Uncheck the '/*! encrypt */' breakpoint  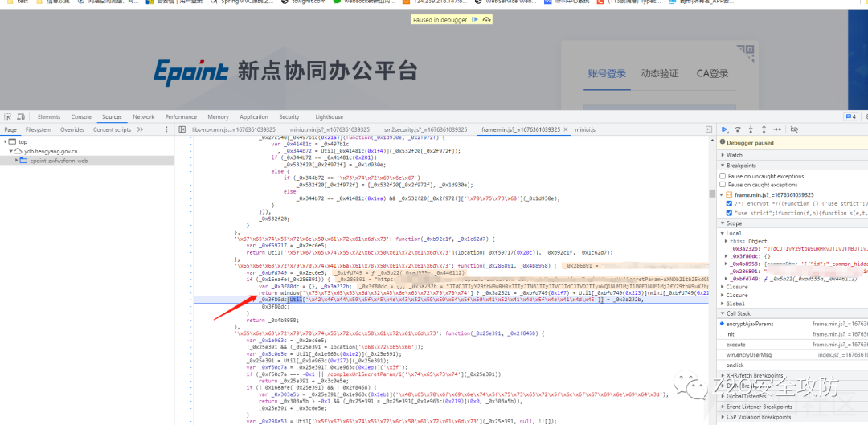click(x=729, y=203)
